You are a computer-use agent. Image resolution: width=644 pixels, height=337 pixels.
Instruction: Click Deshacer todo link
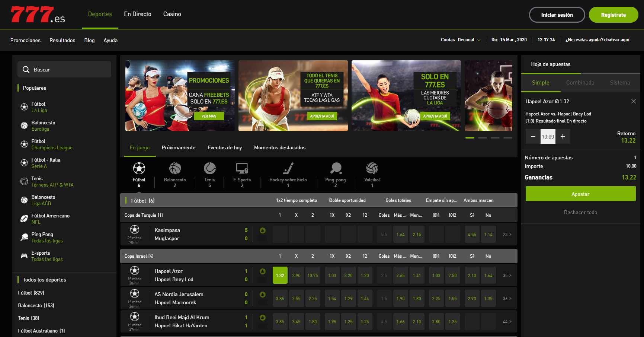(x=580, y=213)
